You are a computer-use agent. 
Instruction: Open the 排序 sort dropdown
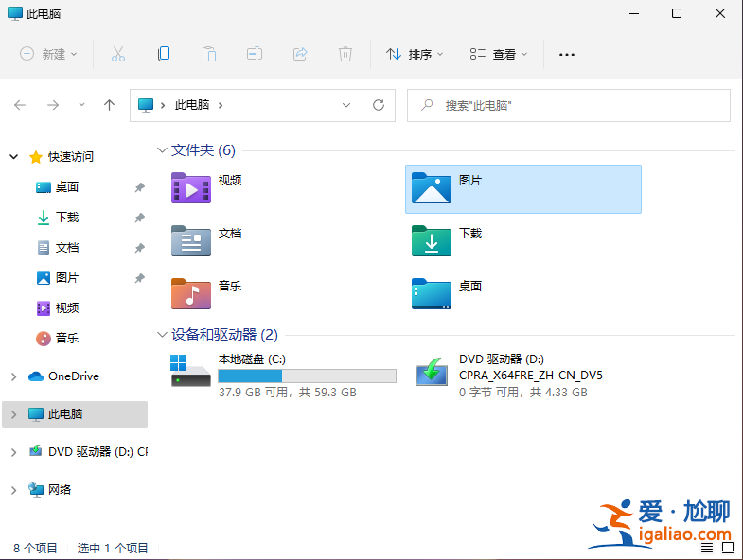(415, 54)
